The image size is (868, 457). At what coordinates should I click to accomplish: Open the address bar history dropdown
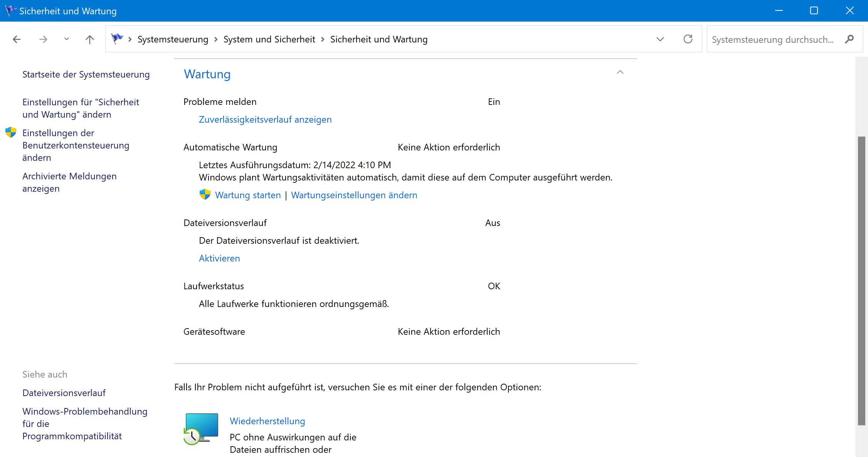pos(660,39)
